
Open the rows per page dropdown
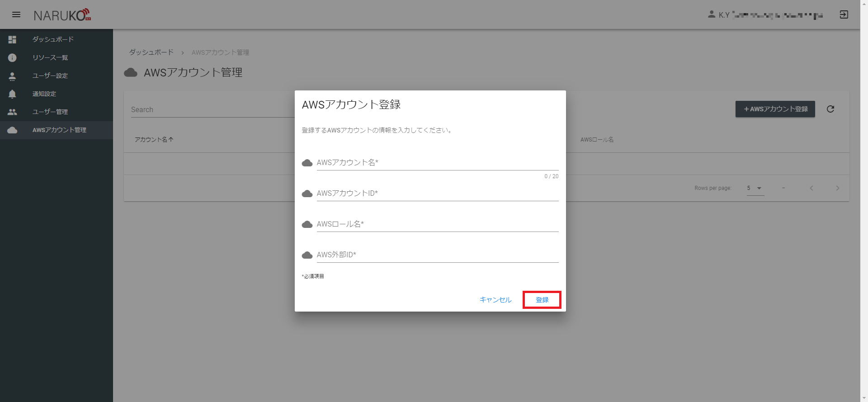tap(755, 188)
